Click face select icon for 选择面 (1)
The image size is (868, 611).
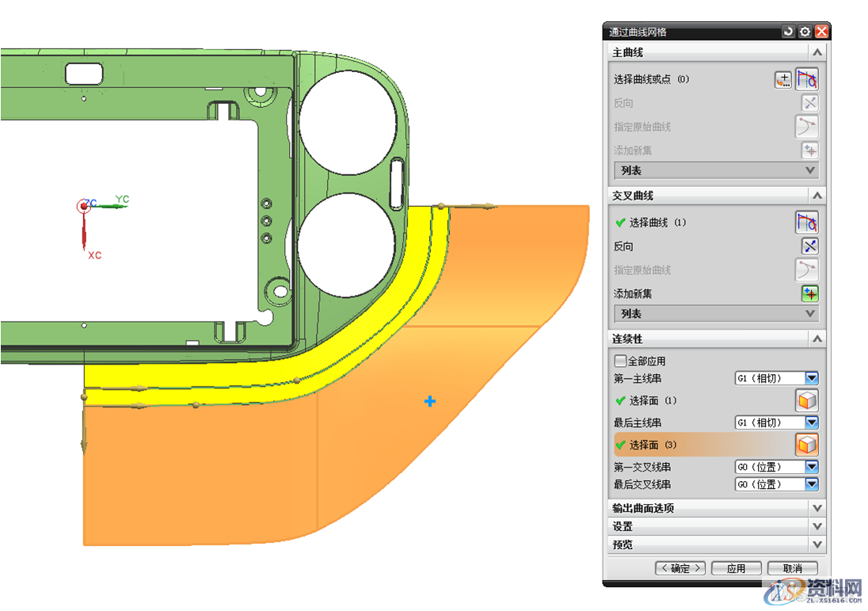[x=806, y=401]
